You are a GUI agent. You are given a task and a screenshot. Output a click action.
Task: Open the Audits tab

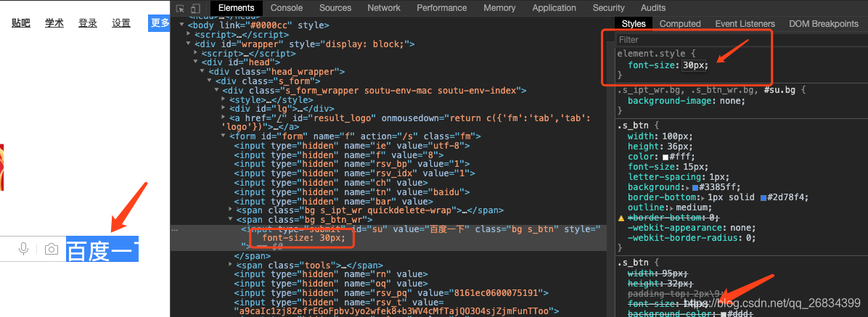[x=653, y=8]
